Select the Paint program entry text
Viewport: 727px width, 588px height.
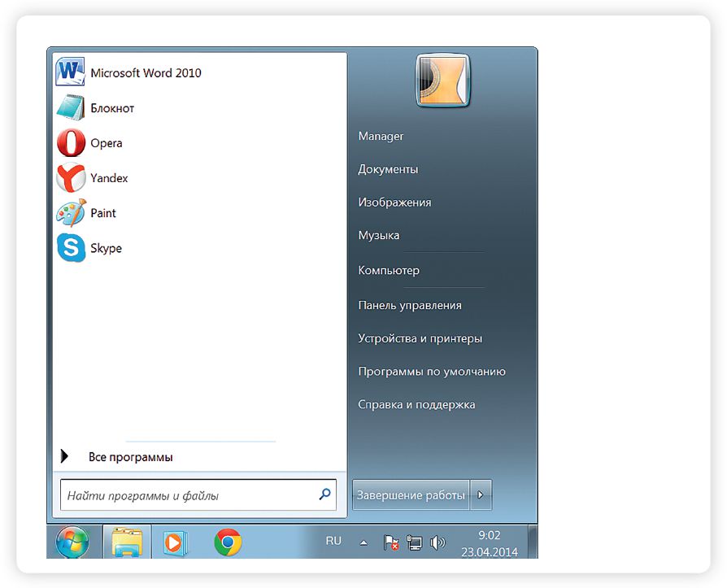click(x=103, y=213)
